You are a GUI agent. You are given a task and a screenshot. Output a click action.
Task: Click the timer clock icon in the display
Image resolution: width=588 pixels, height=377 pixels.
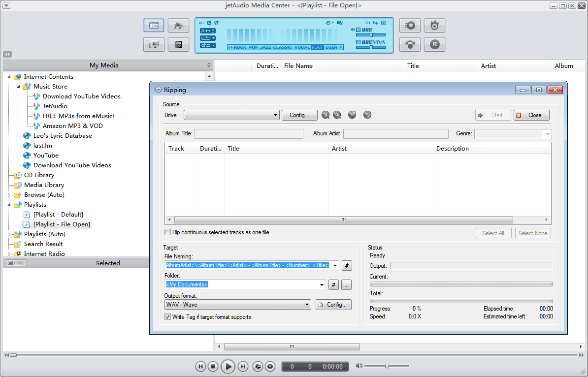point(209,23)
